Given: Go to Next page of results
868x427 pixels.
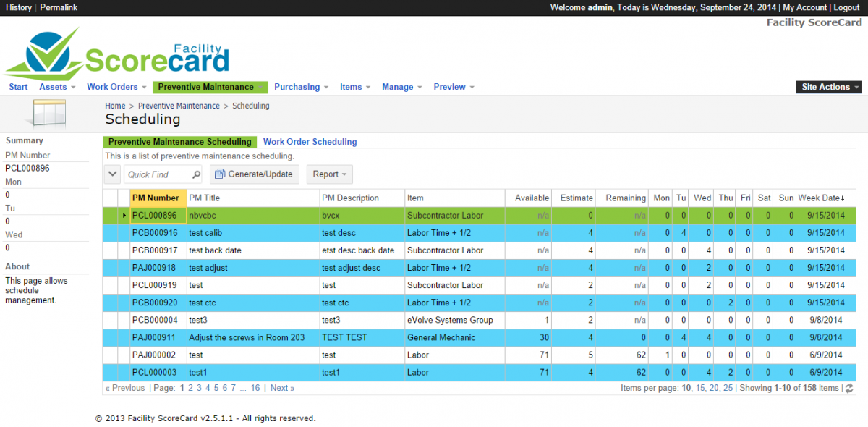Looking at the screenshot, I should pyautogui.click(x=282, y=388).
